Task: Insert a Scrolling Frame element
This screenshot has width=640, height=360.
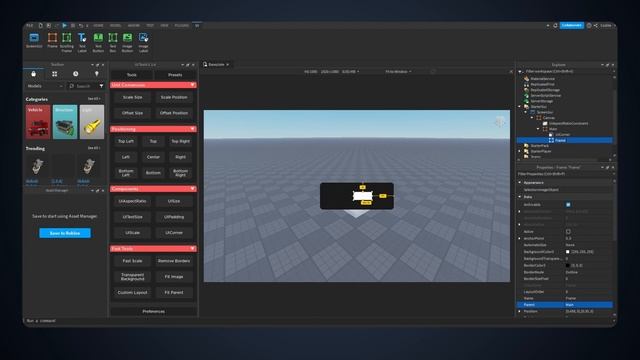Action: (x=67, y=42)
